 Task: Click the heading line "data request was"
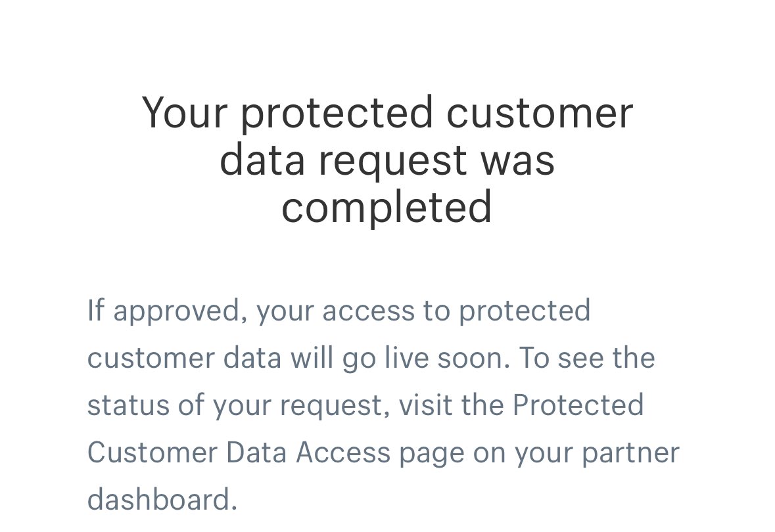(x=388, y=160)
